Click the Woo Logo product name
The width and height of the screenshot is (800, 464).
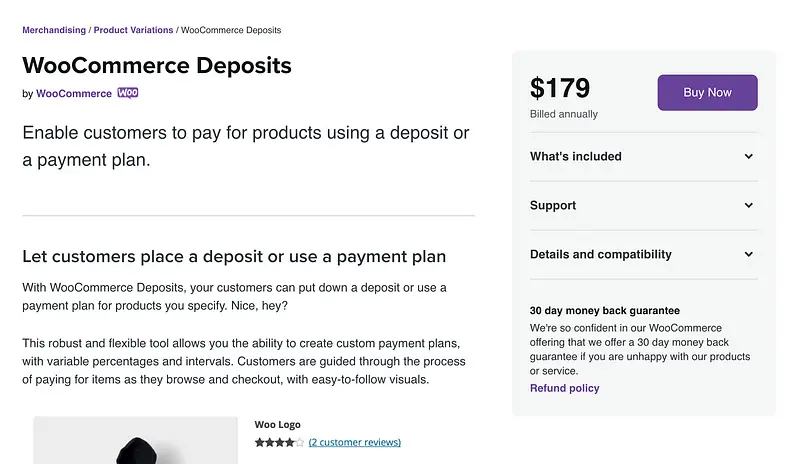(277, 424)
